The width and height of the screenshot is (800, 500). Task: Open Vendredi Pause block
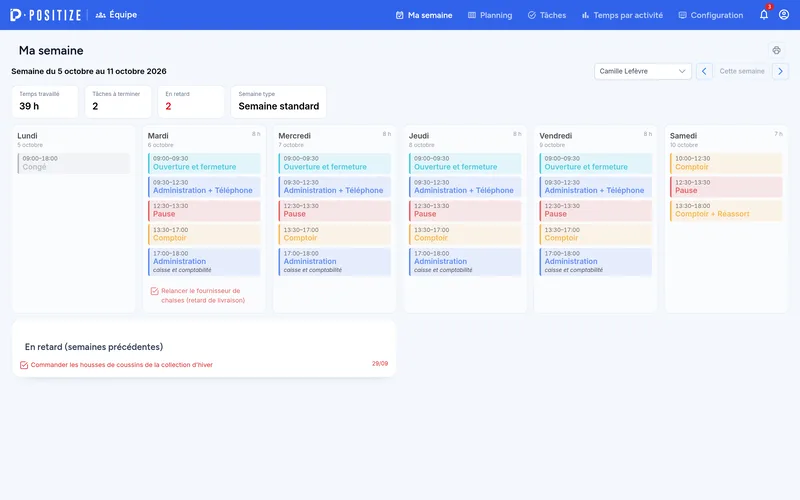click(x=596, y=211)
